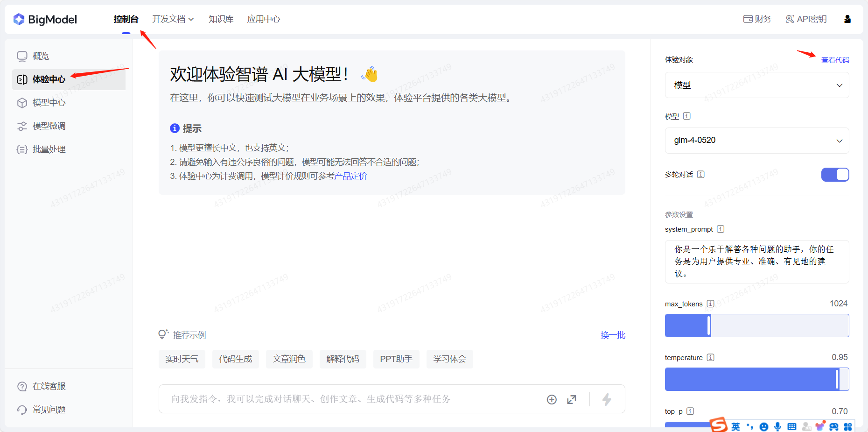Switch the Sogou 英 language mode
Screen dimensions: 868x432
(x=735, y=426)
